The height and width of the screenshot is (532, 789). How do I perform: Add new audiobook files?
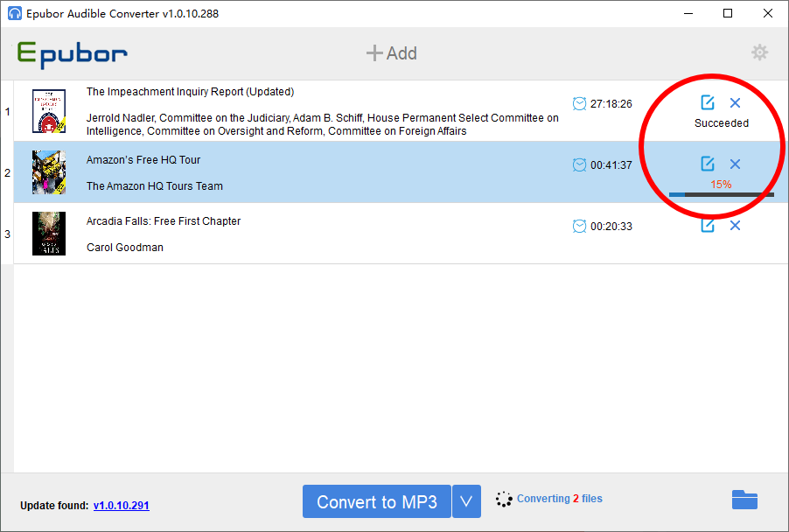(x=392, y=52)
